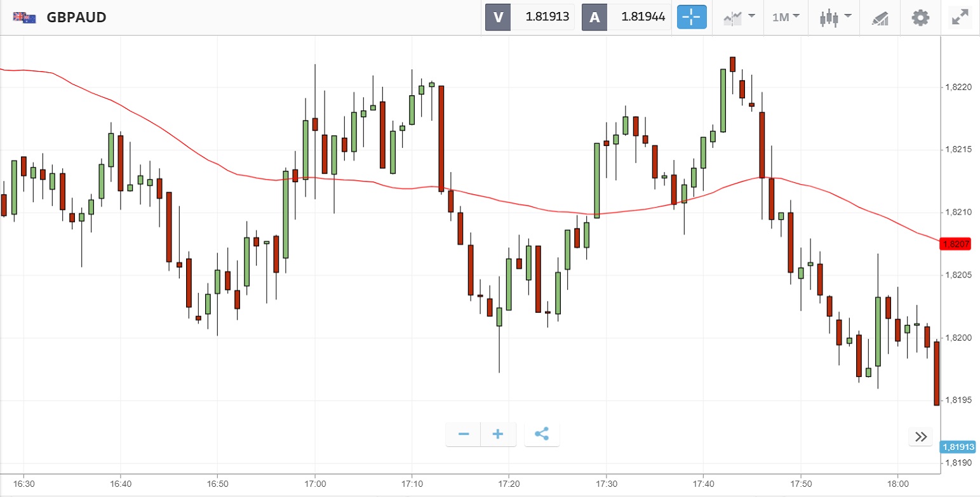980x497 pixels.
Task: Click the GBPAUD instrument name
Action: pyautogui.click(x=76, y=17)
